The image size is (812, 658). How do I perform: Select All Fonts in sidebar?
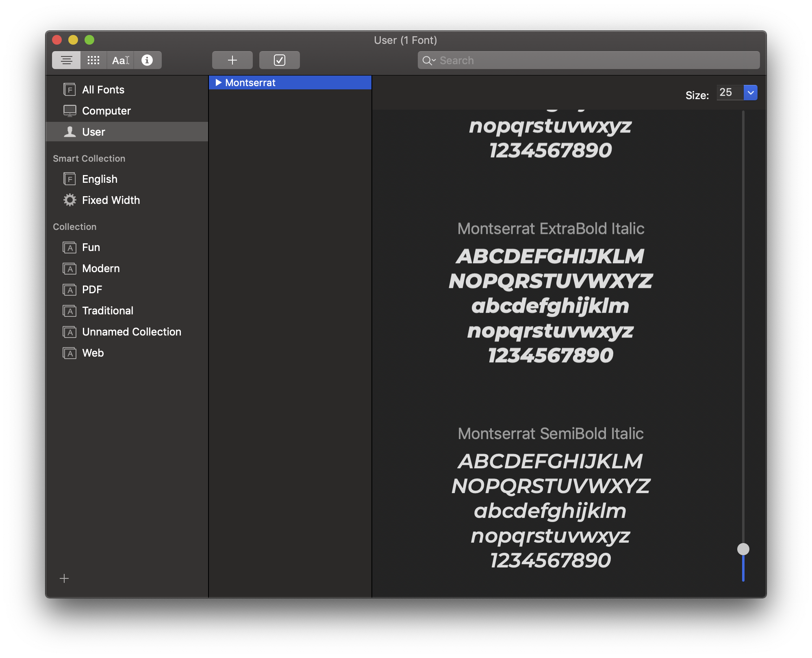[103, 90]
